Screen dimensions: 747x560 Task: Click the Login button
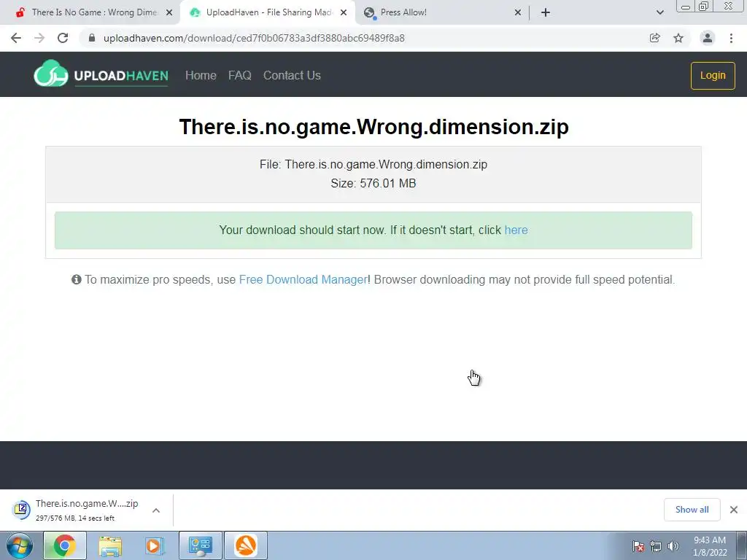point(713,75)
